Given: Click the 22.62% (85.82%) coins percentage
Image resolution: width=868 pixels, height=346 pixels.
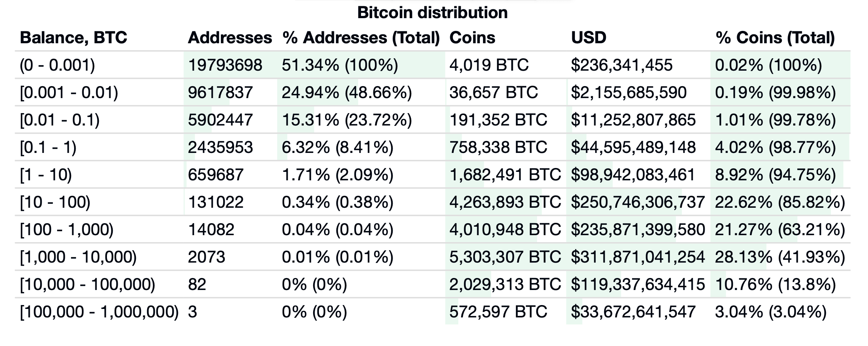Looking at the screenshot, I should (x=780, y=202).
